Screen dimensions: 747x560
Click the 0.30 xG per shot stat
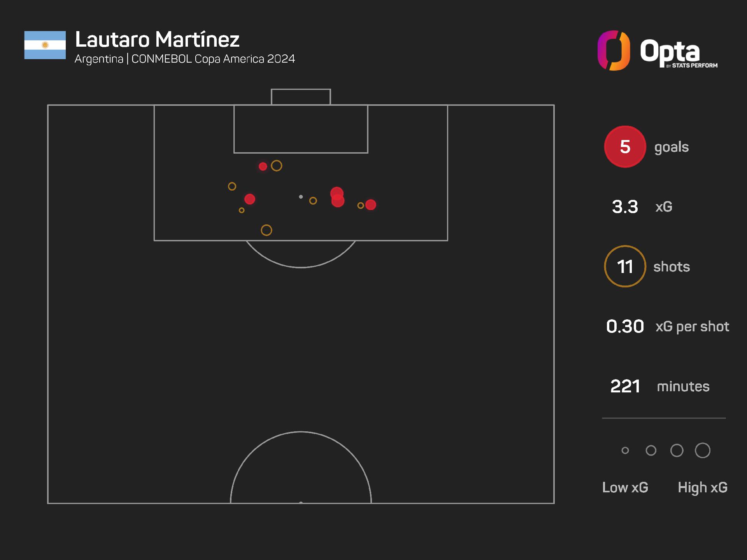coord(668,326)
